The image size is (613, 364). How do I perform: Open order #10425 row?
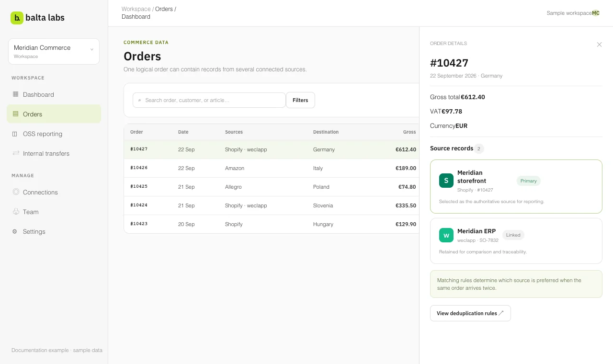272,187
